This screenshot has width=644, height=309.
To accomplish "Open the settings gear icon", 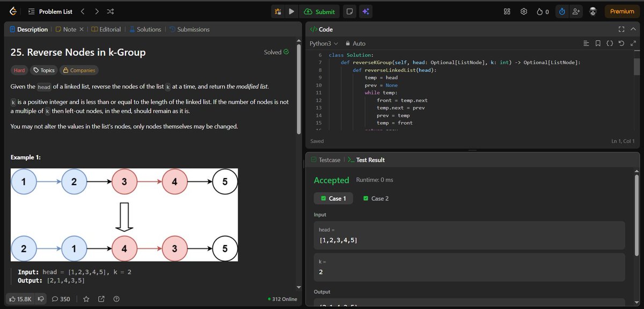I will [524, 11].
